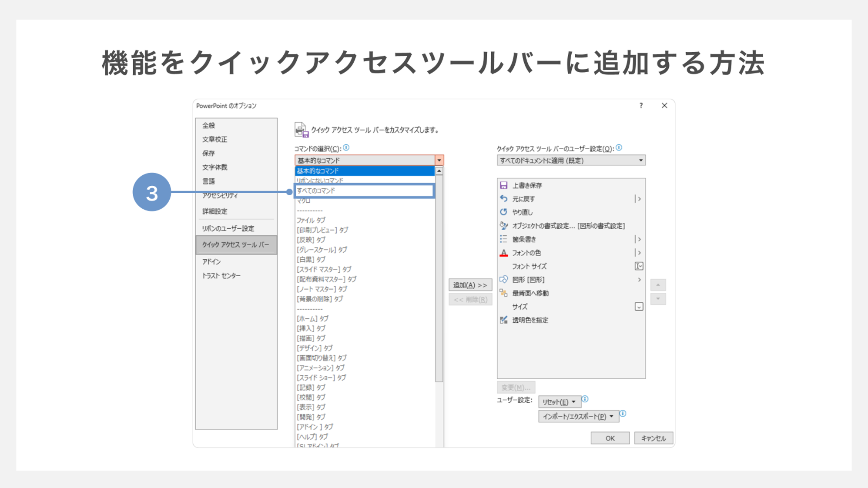Choose [アニメーション] タブ in the list
Viewport: 868px width, 488px height.
[x=365, y=368]
